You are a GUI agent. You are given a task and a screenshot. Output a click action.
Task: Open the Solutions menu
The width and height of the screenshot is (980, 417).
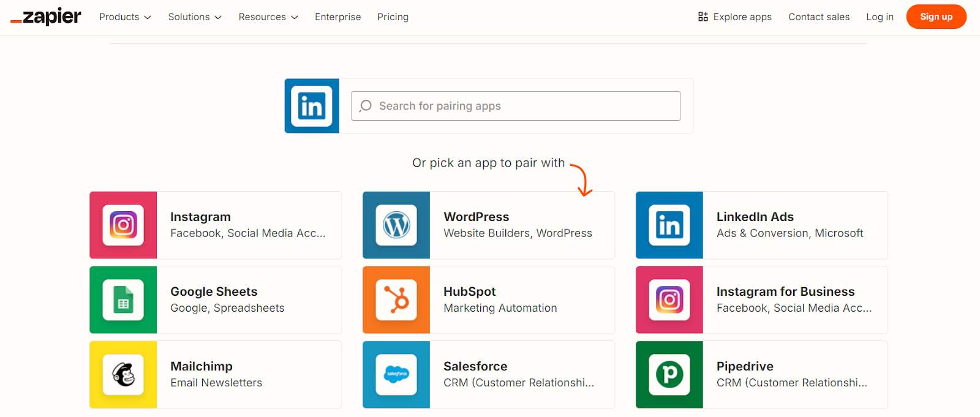coord(195,17)
